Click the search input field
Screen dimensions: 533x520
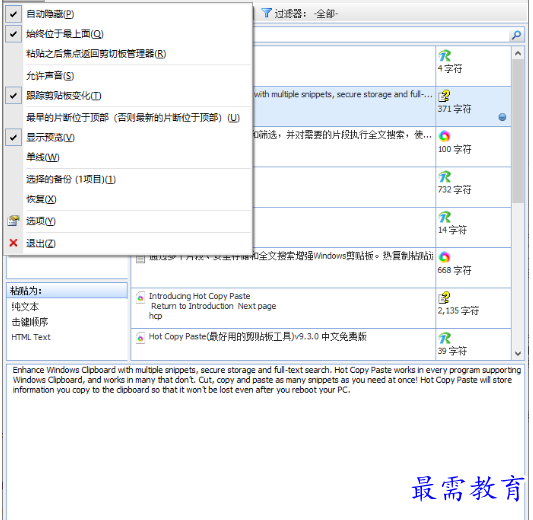pyautogui.click(x=381, y=35)
